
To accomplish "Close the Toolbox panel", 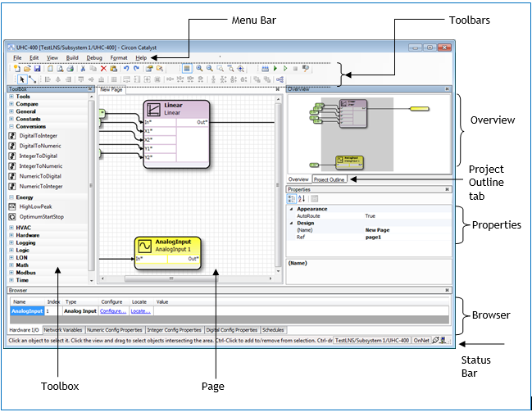I will [90, 89].
